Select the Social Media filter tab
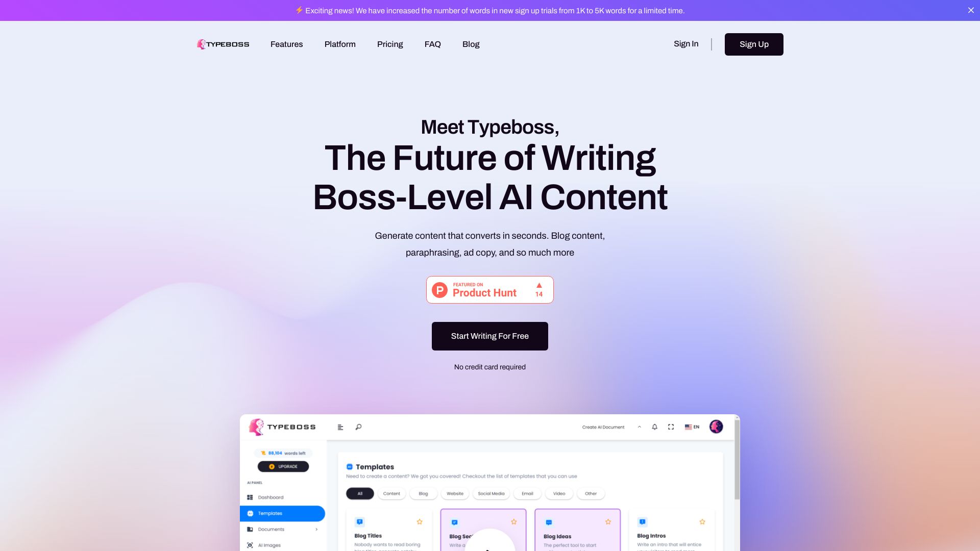Image resolution: width=980 pixels, height=551 pixels. (x=491, y=493)
